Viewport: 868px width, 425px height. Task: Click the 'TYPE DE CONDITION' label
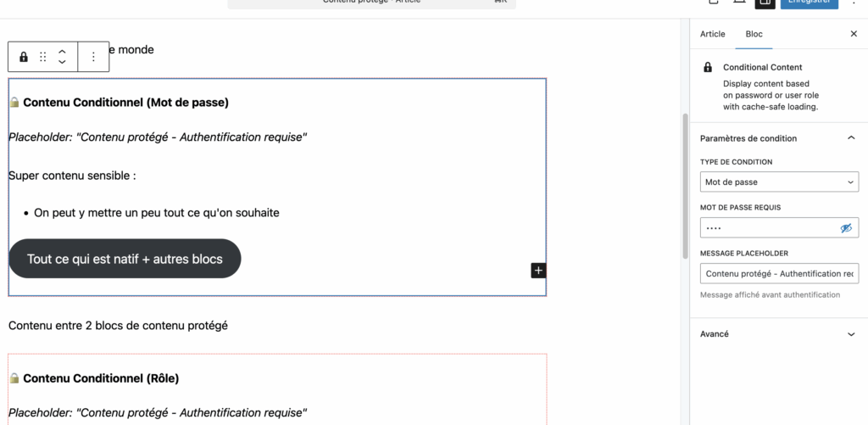(737, 162)
